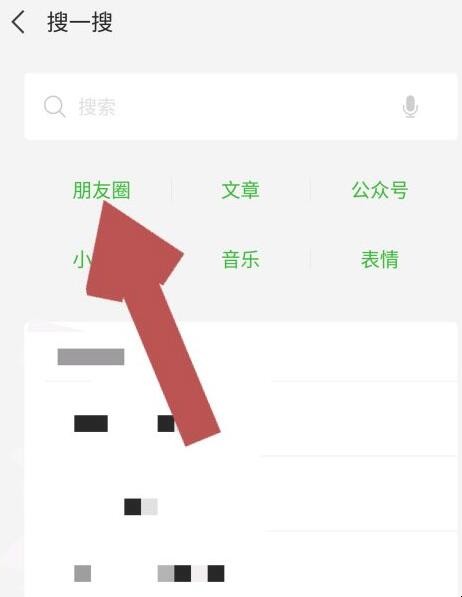Start voice search with microphone icon
462x597 pixels.
tap(410, 107)
